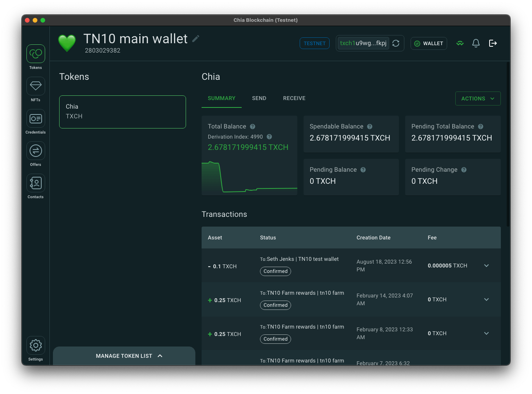Click the log out icon
This screenshot has width=532, height=394.
click(493, 43)
